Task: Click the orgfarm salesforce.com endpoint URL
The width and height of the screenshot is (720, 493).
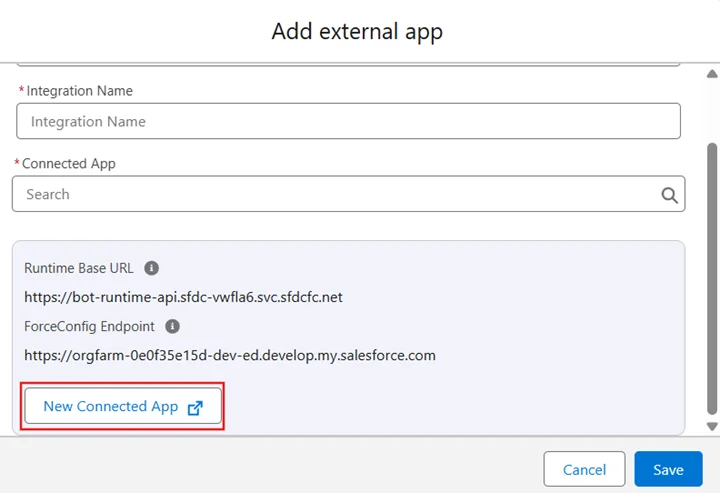Action: pyautogui.click(x=229, y=355)
